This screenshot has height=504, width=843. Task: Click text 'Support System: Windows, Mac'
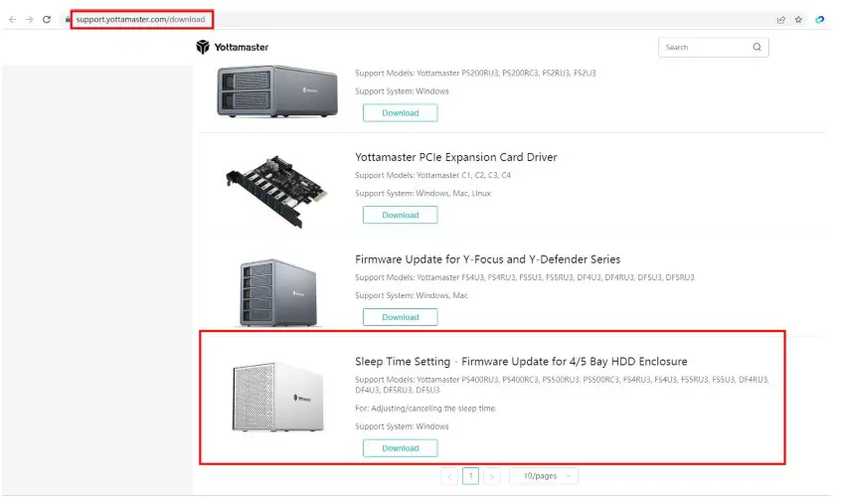tap(412, 296)
